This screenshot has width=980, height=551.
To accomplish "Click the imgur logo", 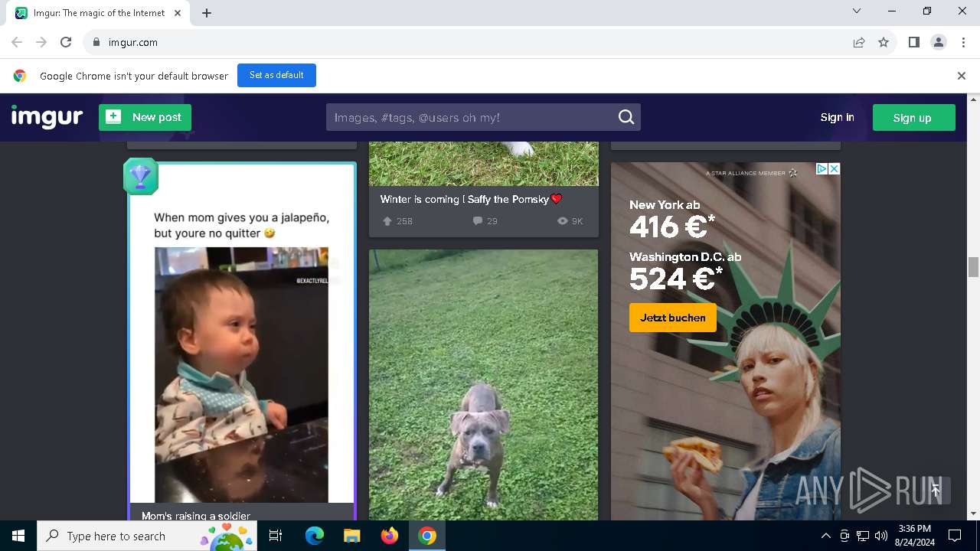I will [47, 117].
